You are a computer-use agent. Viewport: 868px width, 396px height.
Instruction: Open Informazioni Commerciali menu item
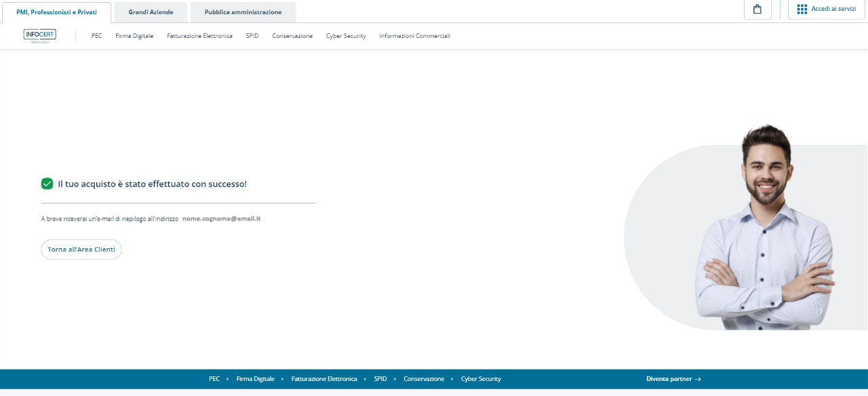[x=414, y=36]
